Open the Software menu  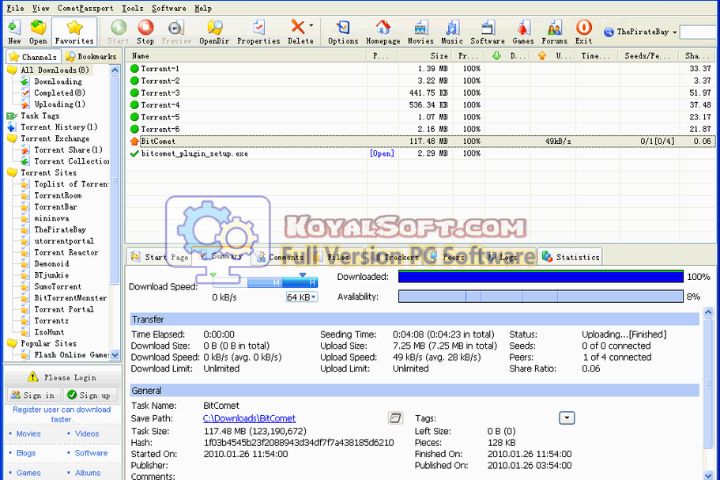pos(169,8)
